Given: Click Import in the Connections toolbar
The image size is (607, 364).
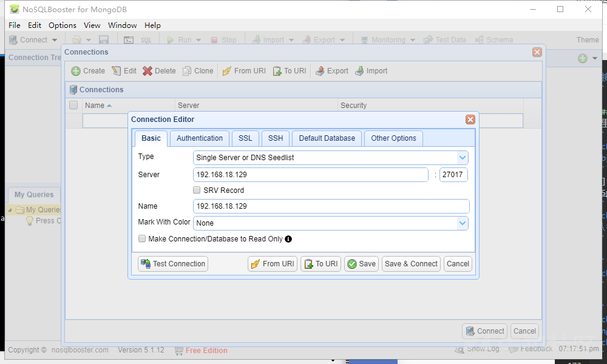Looking at the screenshot, I should pos(371,71).
